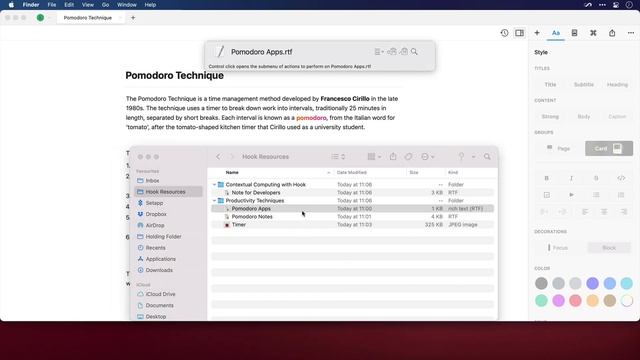
Task: Align text center
Action: coord(604,212)
